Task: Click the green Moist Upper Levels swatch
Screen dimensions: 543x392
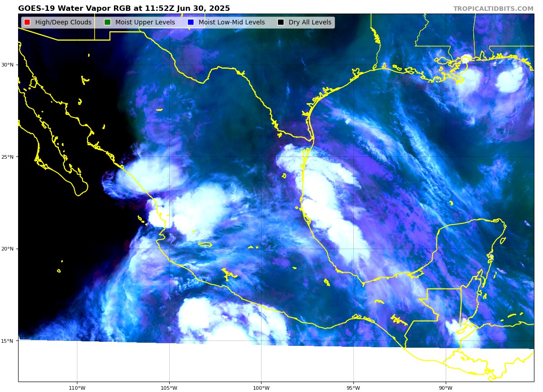Action: 107,22
